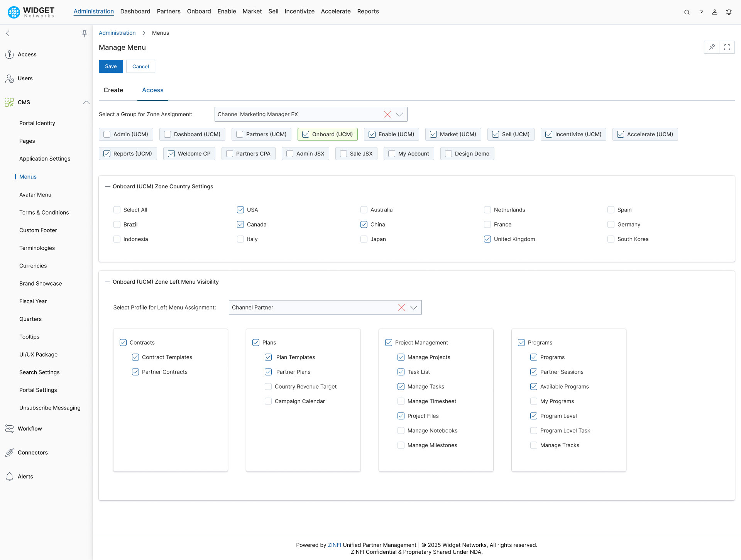Image resolution: width=741 pixels, height=560 pixels.
Task: Enable the Admin (UCM) zone checkbox
Action: click(x=107, y=135)
